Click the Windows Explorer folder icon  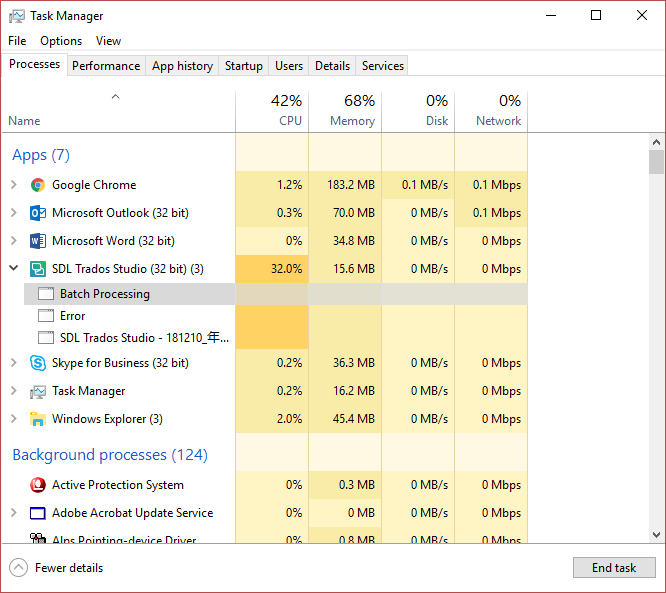point(38,419)
